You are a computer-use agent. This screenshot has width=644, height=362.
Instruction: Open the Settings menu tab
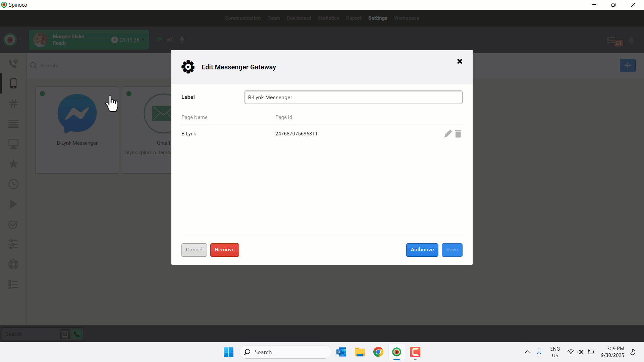377,18
